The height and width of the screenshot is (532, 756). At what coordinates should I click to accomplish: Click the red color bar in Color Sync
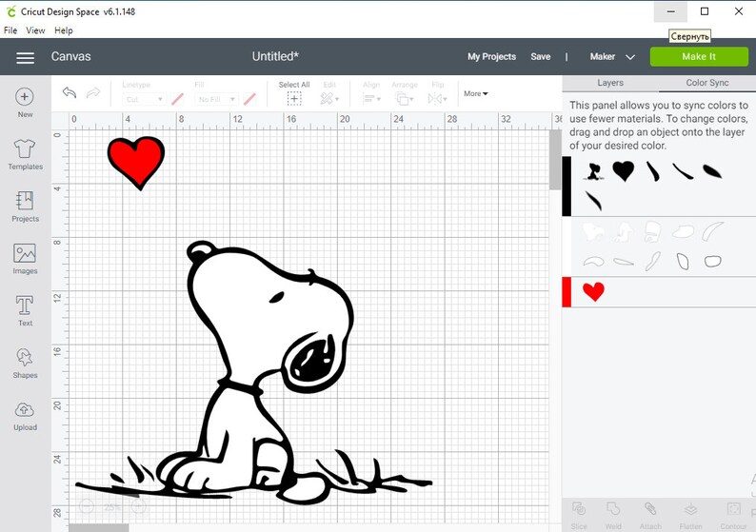point(567,291)
